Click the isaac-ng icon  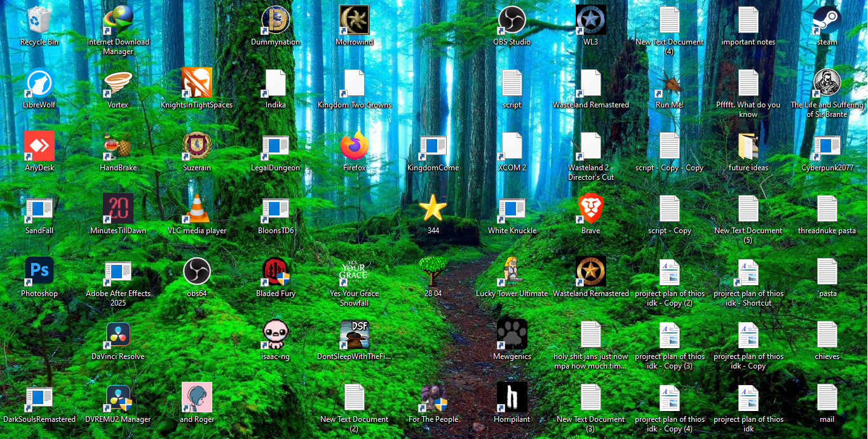(x=276, y=334)
